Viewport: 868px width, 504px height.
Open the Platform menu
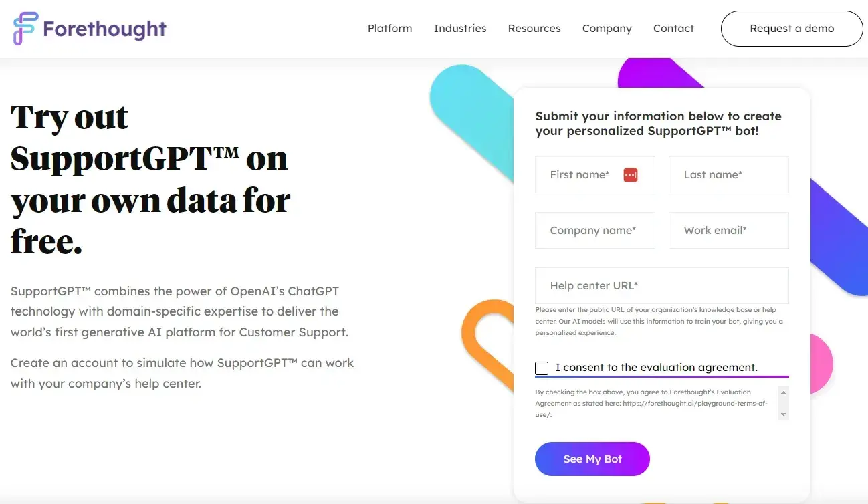pyautogui.click(x=390, y=29)
